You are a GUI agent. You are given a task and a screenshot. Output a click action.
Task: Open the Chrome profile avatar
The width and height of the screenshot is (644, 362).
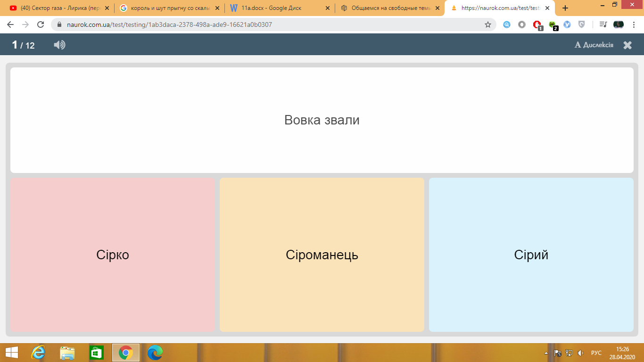click(x=619, y=25)
